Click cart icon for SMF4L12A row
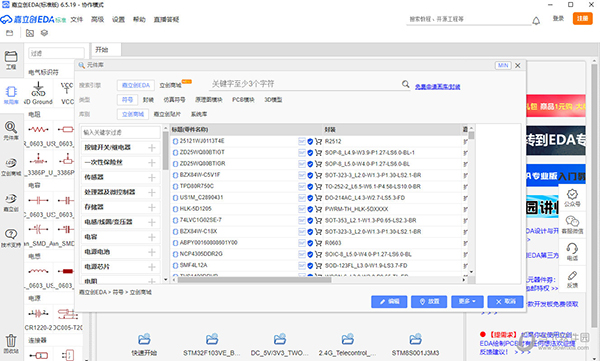This screenshot has width=600, height=361. point(318,265)
